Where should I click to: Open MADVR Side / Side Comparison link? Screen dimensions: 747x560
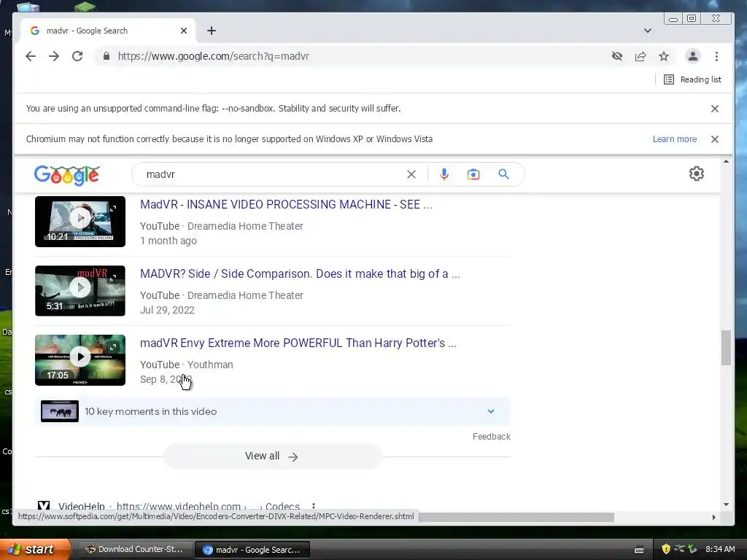click(300, 274)
